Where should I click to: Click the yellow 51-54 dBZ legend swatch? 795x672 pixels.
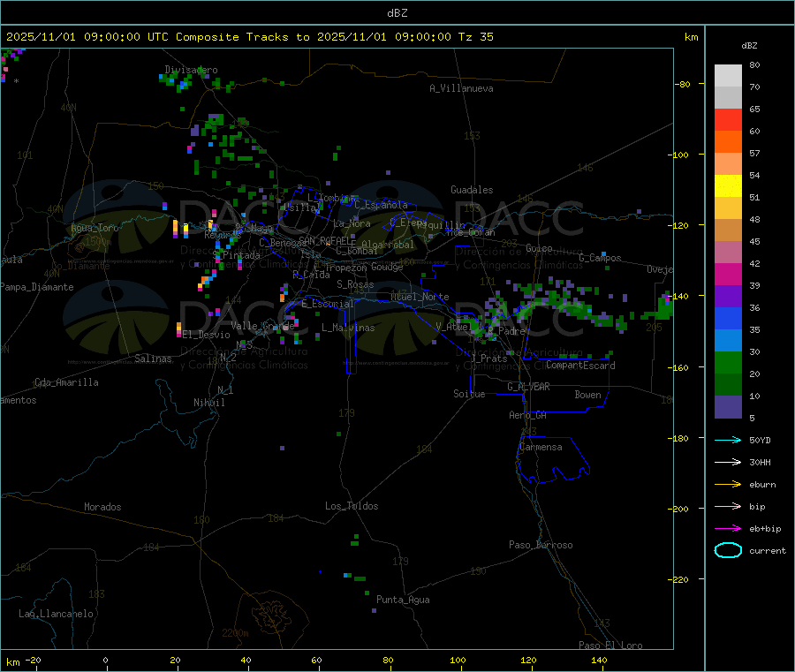coord(728,186)
